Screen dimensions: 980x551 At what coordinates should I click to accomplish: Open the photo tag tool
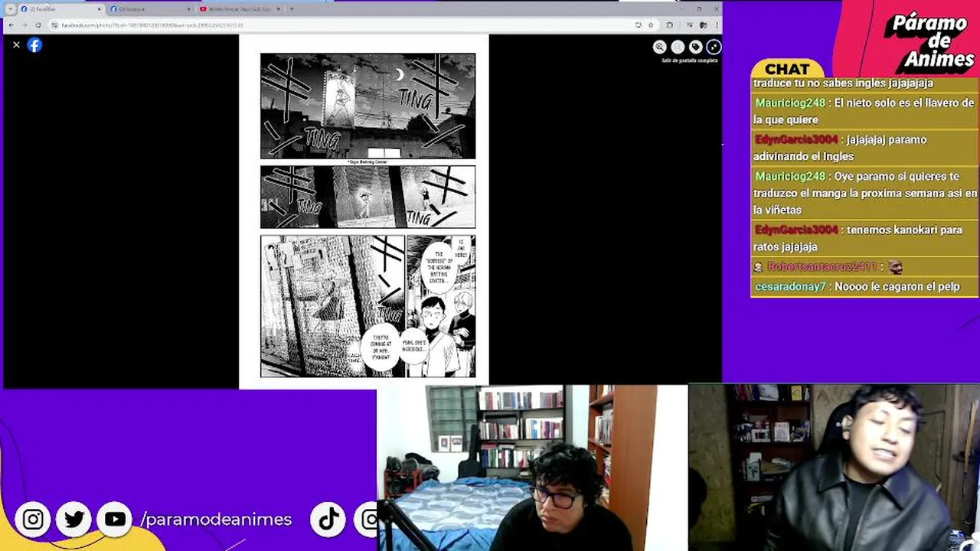(695, 47)
